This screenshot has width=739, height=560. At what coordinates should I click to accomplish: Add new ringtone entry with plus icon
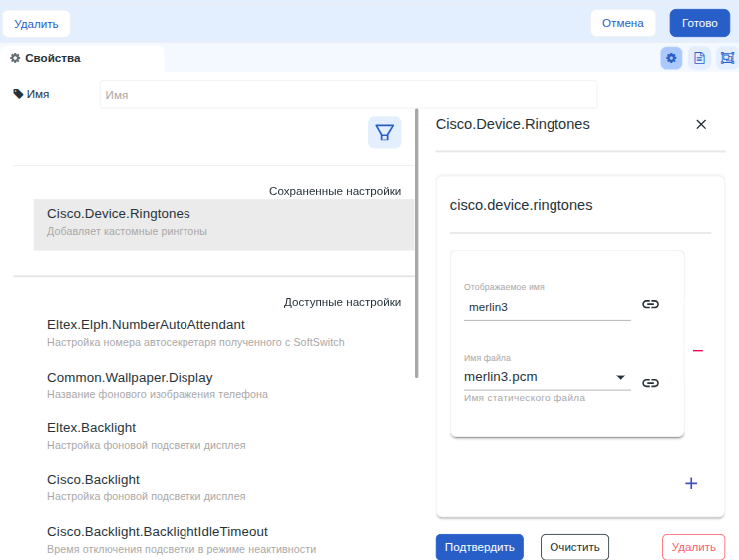coord(691,483)
